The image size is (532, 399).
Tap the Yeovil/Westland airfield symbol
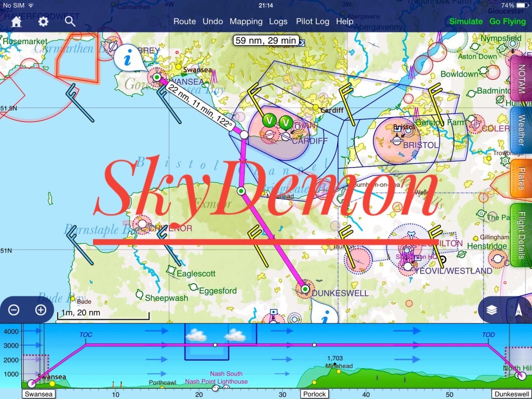(408, 268)
